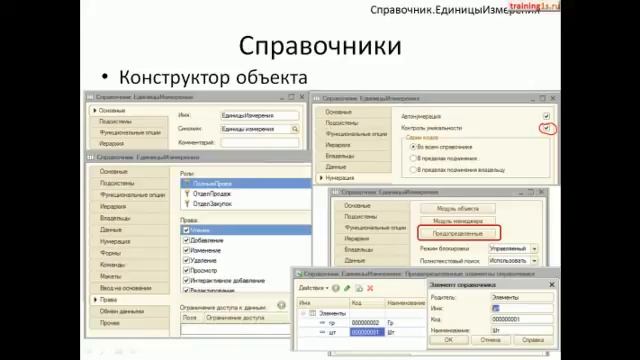The image size is (640, 360).
Task: Click the pencil edit icon in the predefined elements toolbar
Action: coord(347,288)
